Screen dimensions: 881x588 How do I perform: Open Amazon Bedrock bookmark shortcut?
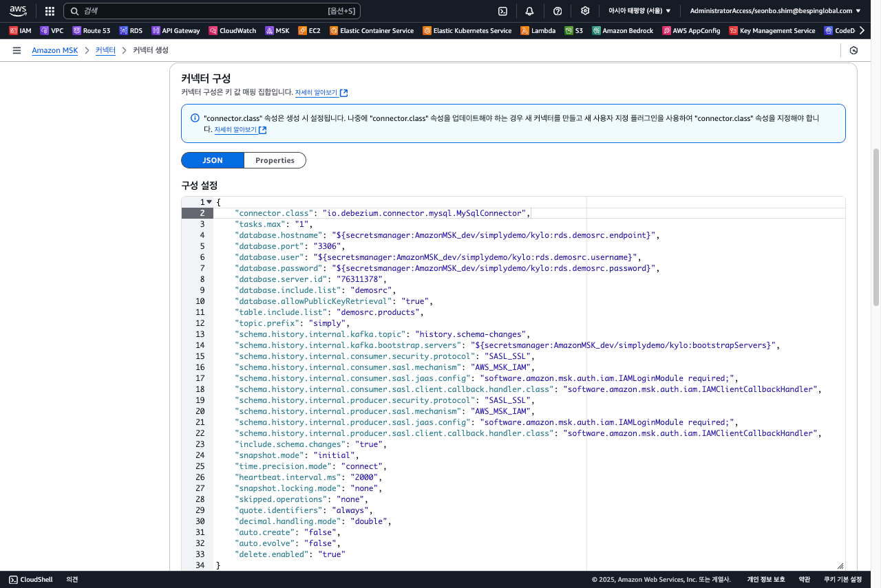pos(622,30)
